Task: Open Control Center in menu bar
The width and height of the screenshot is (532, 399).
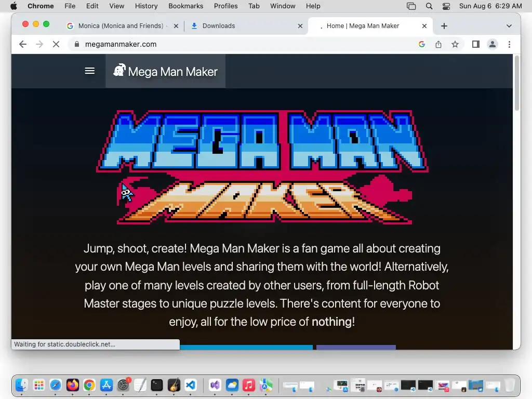Action: 446,6
